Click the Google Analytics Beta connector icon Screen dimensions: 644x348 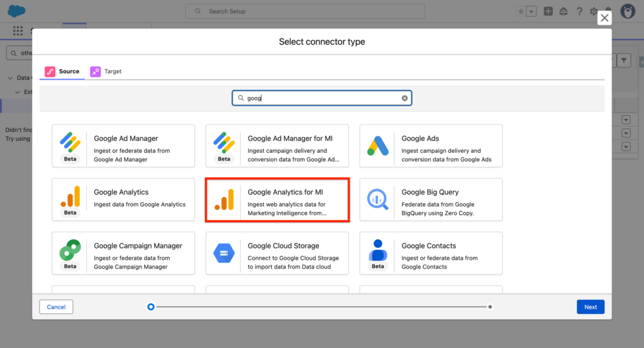pos(70,196)
